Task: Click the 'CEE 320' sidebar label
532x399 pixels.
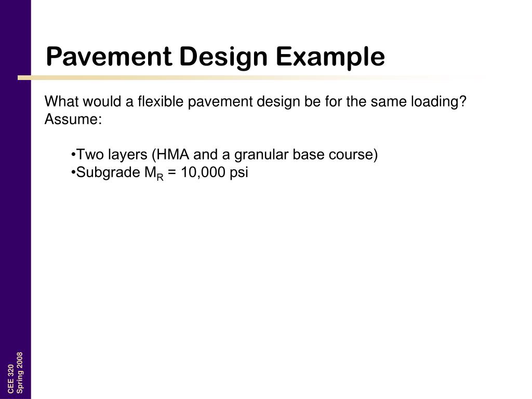Action: point(11,379)
